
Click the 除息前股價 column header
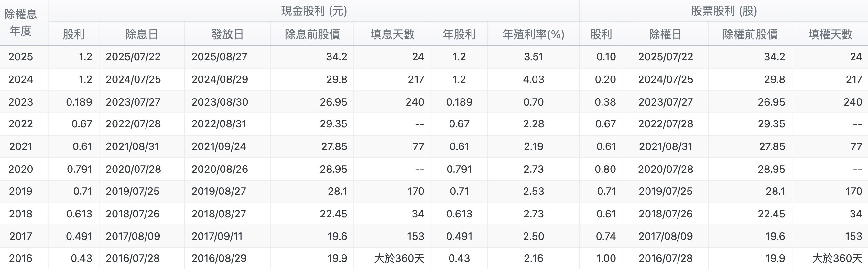312,34
